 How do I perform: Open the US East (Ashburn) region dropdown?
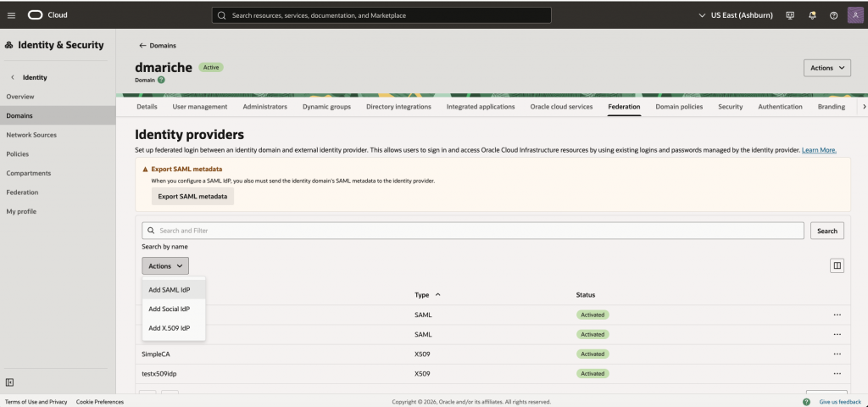pos(735,15)
